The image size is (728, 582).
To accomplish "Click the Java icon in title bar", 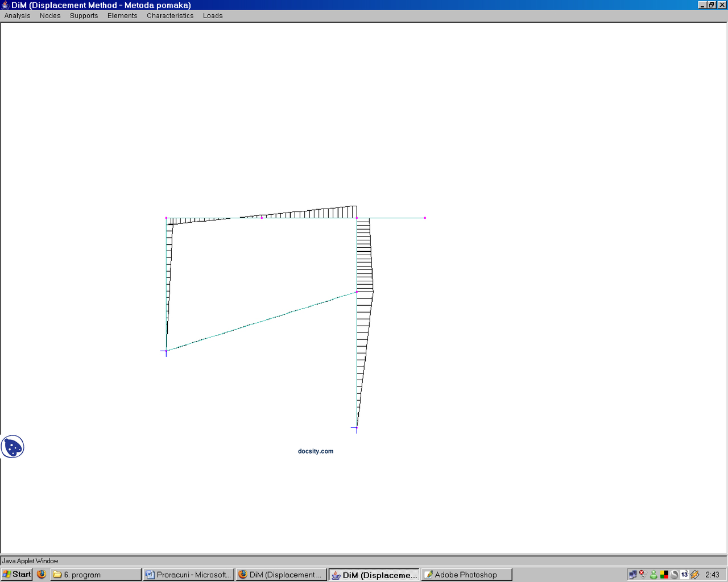I will (x=6, y=5).
